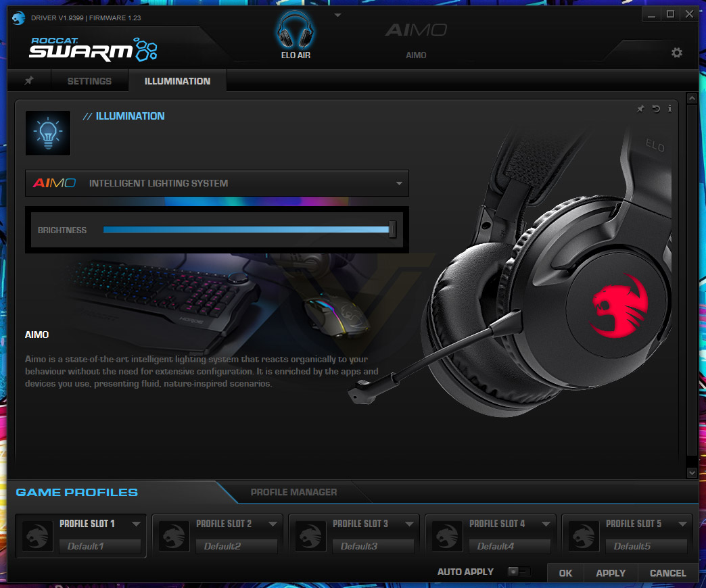
Task: Click the pin icon in Illumination panel
Action: 640,108
